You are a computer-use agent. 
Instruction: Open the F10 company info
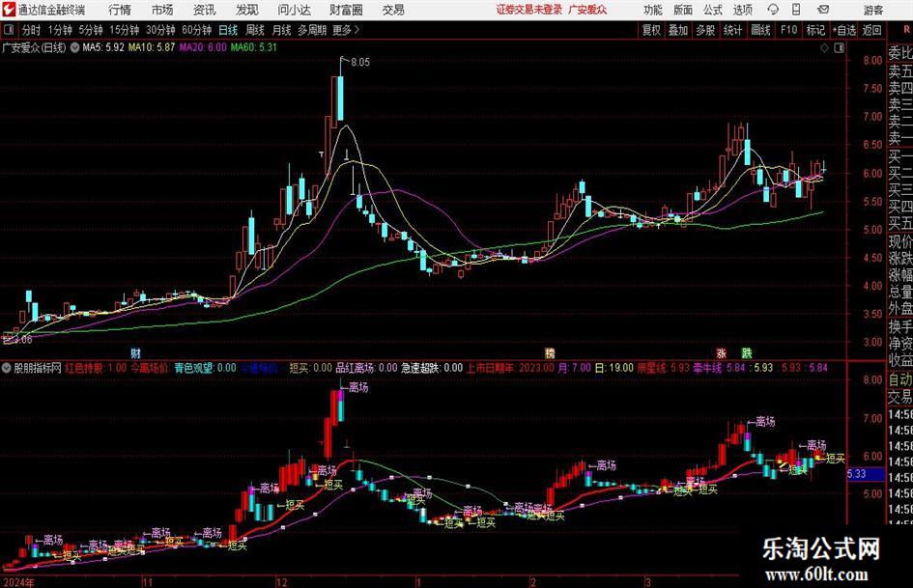point(788,30)
